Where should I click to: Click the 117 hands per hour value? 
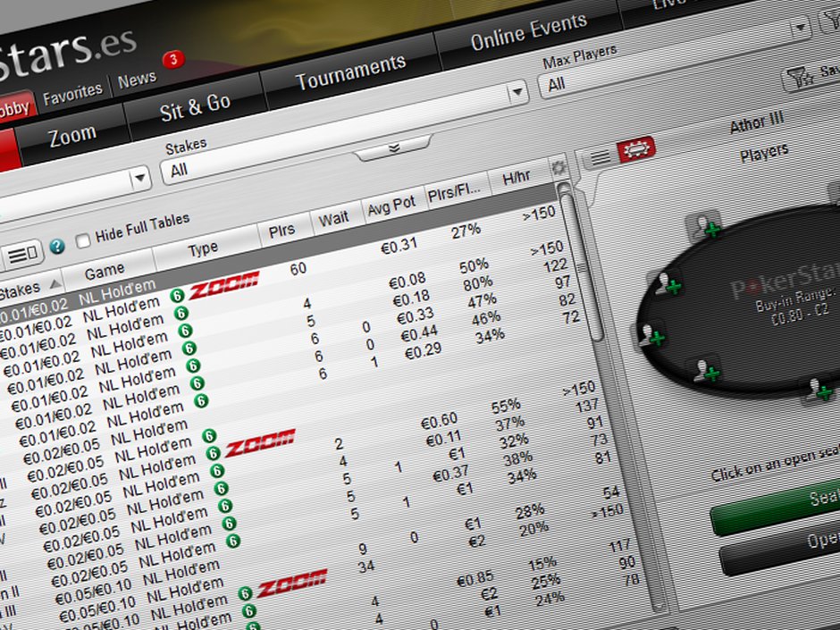coord(619,546)
